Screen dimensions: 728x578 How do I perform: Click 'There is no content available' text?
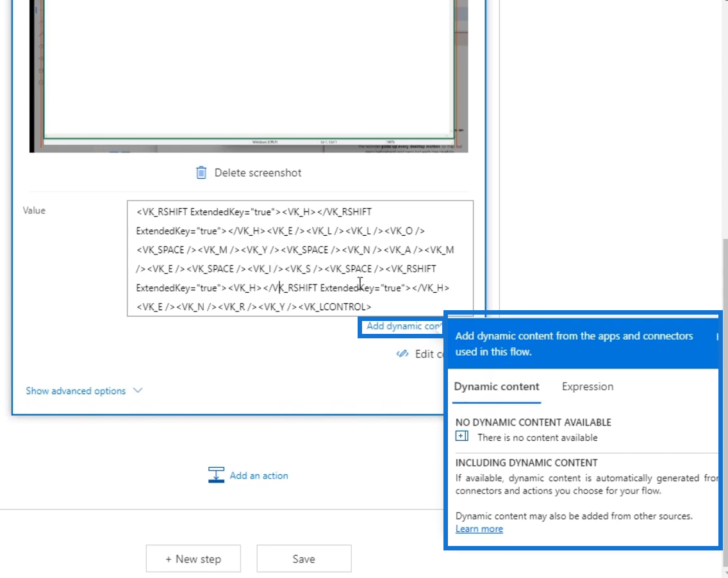pyautogui.click(x=537, y=437)
